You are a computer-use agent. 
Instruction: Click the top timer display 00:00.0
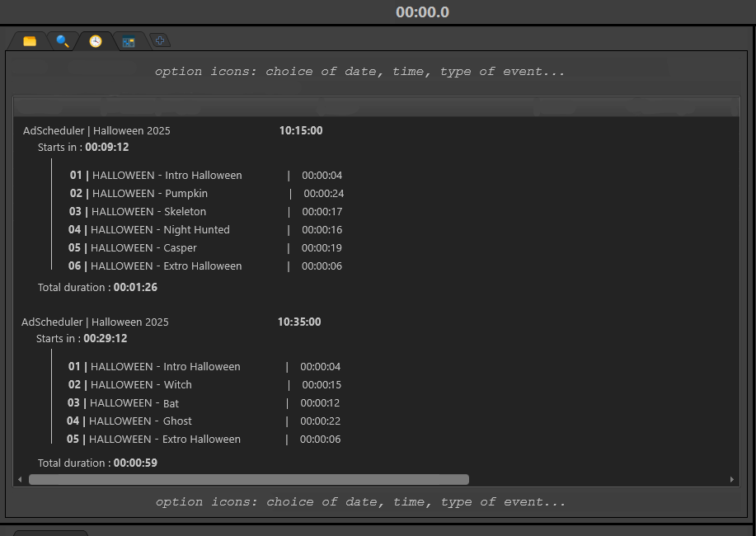(422, 12)
